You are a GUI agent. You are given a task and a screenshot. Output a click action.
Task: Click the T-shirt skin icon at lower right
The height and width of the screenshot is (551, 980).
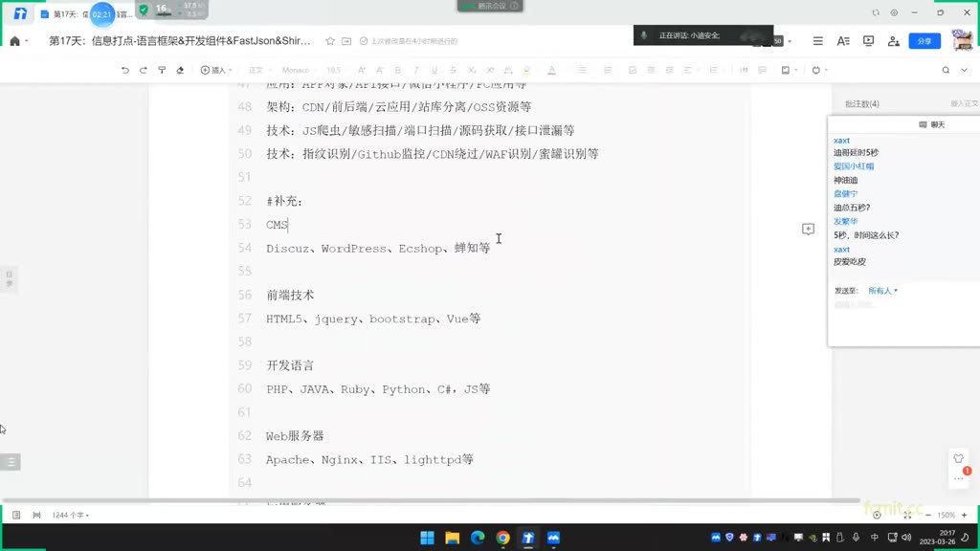tap(958, 458)
